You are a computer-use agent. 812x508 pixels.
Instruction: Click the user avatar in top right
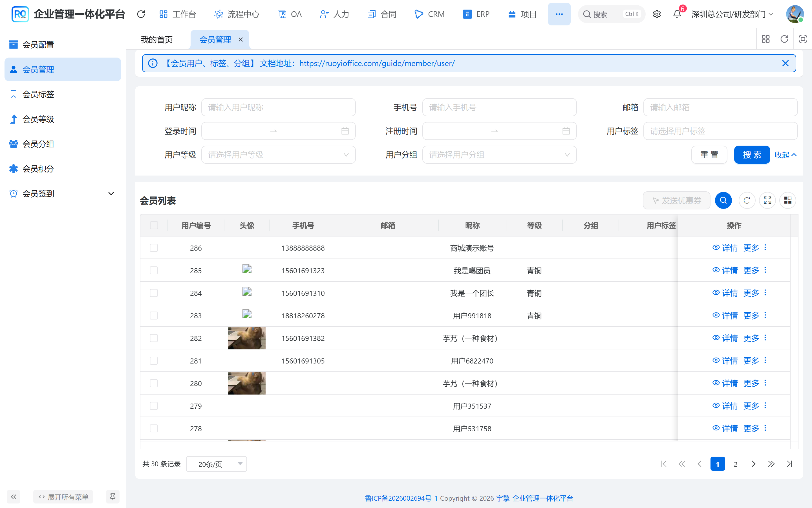coord(795,14)
